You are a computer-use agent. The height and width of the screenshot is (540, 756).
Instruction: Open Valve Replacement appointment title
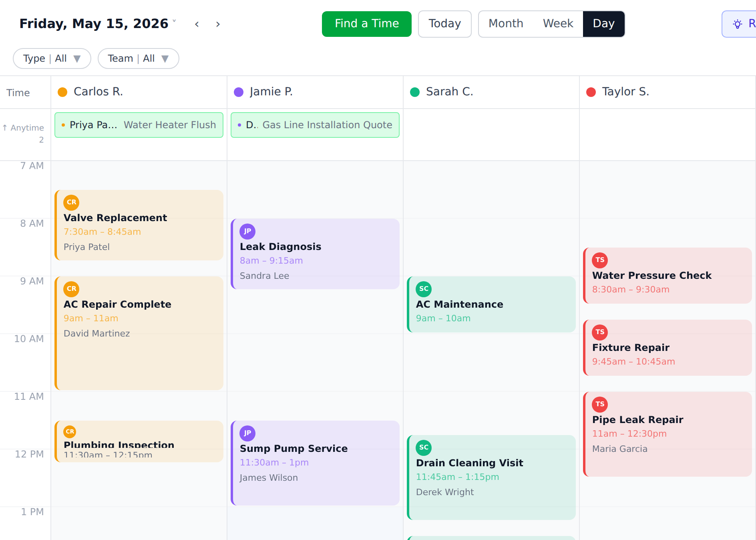(115, 218)
